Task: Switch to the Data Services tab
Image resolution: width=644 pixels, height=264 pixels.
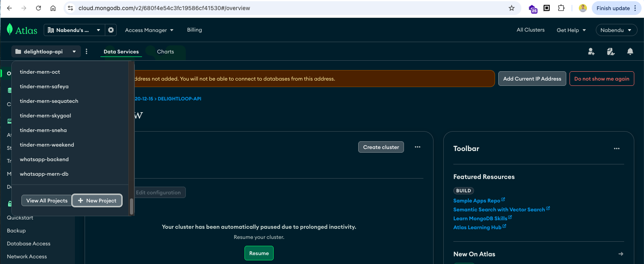Action: click(x=121, y=51)
